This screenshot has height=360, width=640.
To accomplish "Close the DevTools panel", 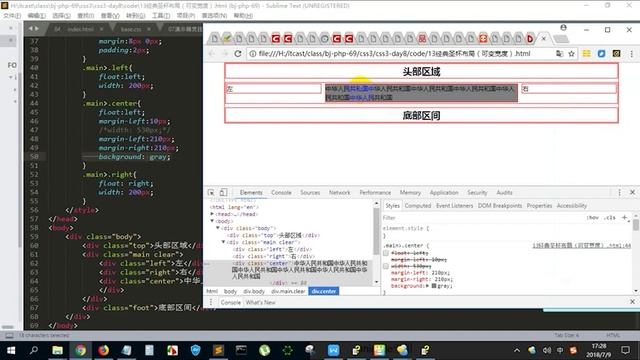I will click(632, 192).
